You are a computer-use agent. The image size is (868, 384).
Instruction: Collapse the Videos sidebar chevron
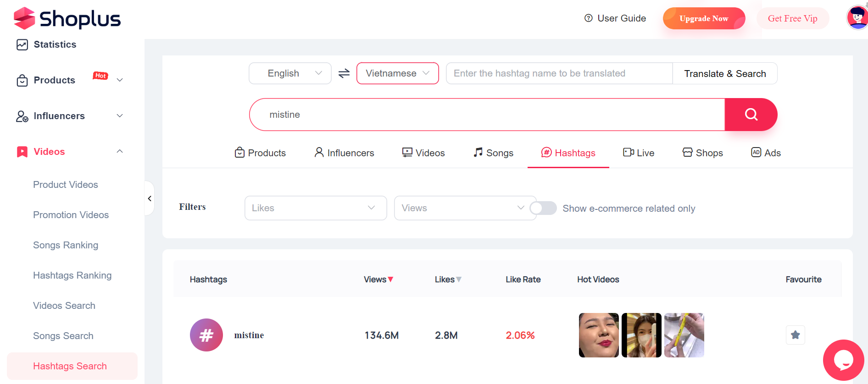120,152
